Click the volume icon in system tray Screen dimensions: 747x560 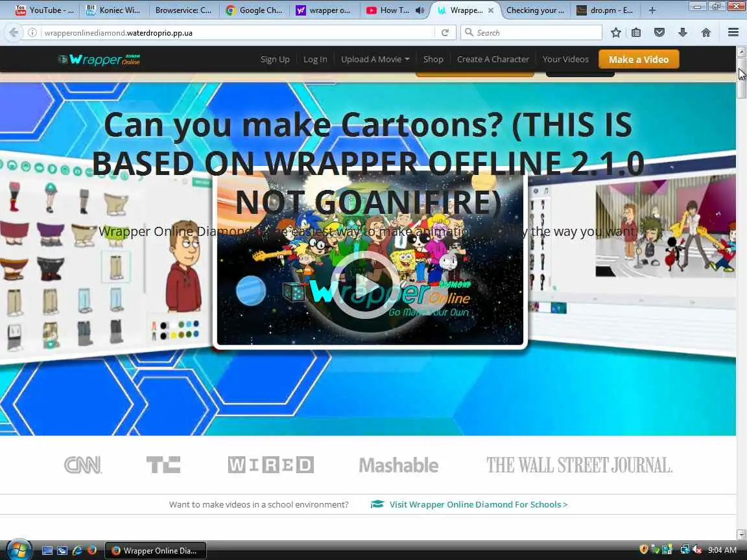click(x=698, y=550)
